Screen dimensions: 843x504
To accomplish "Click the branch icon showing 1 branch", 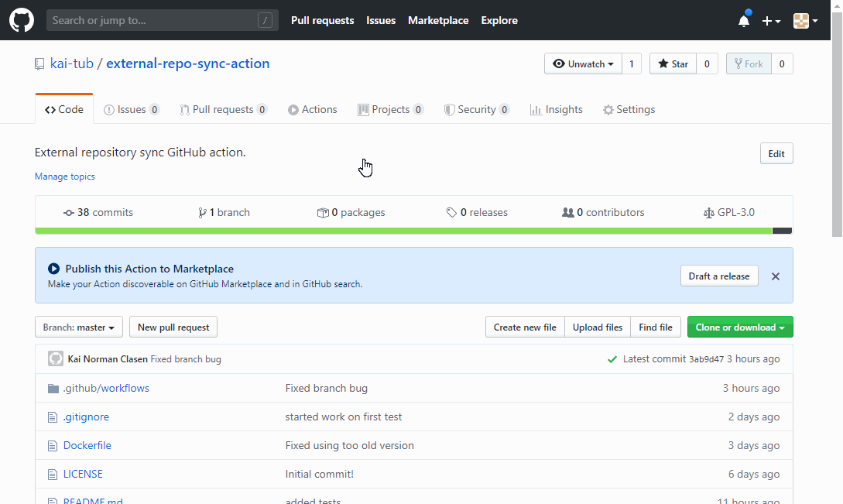I will tap(202, 212).
